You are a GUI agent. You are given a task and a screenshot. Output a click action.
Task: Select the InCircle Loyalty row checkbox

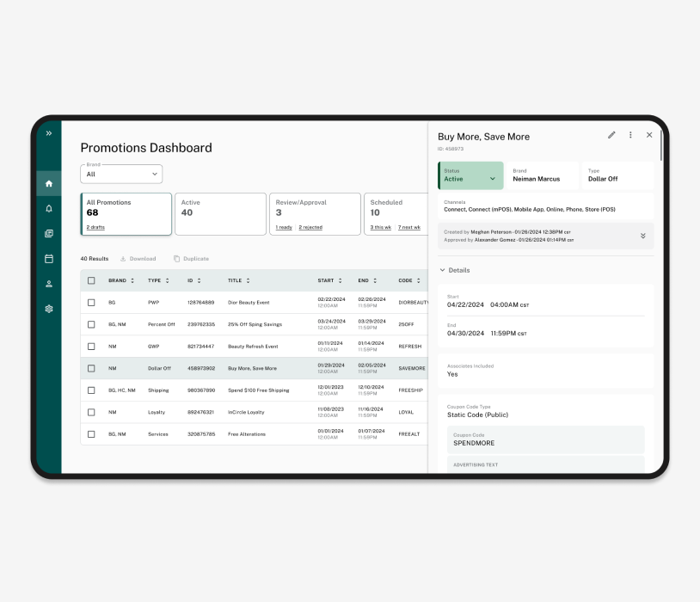[x=92, y=412]
